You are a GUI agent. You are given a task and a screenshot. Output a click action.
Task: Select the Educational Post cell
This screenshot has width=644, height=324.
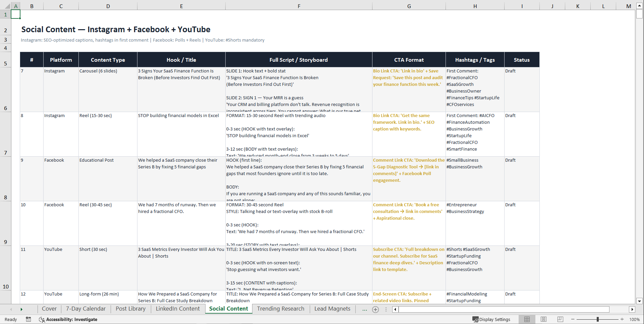pos(108,179)
